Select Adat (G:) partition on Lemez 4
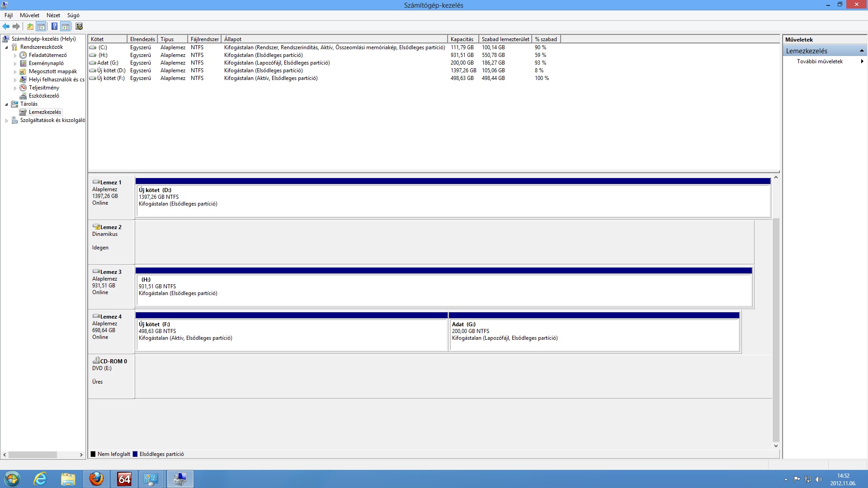 point(594,332)
